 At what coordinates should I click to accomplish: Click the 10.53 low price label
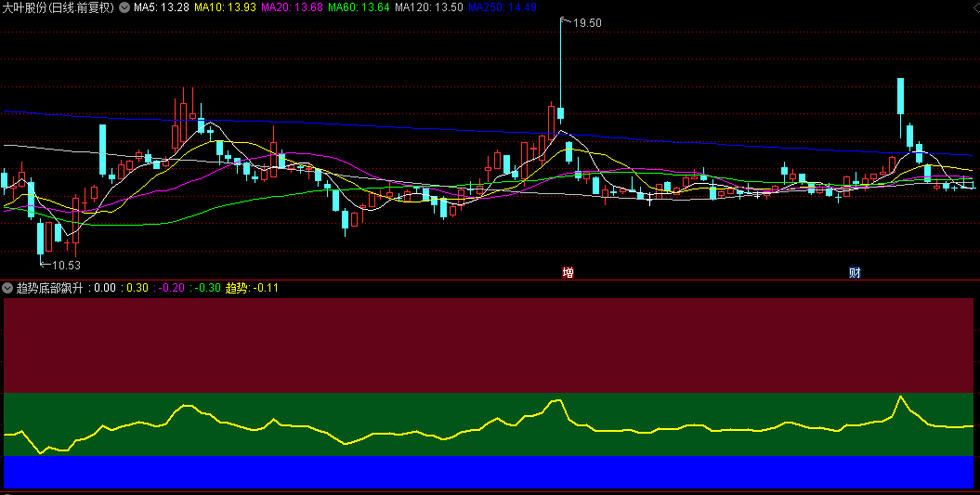(x=66, y=265)
